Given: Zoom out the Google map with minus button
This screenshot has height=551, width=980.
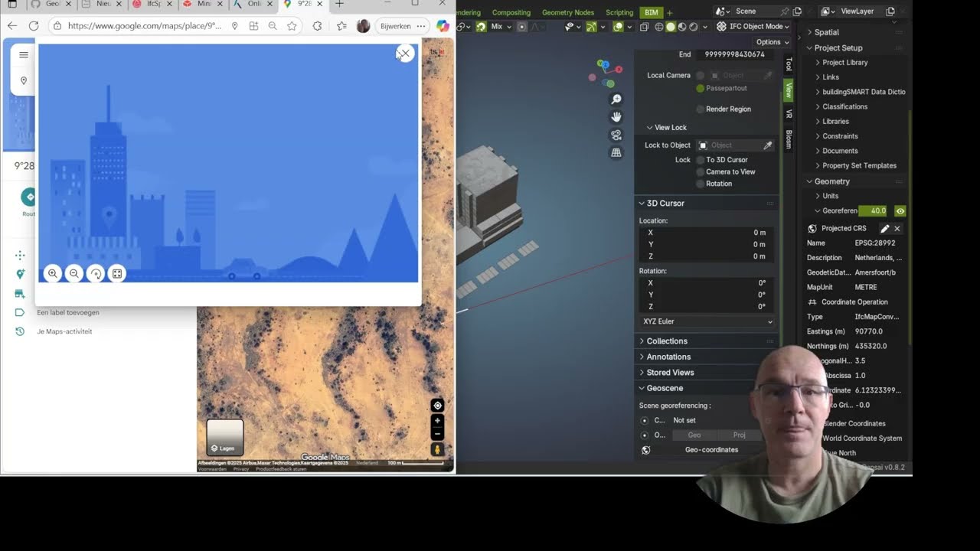Looking at the screenshot, I should pos(437,433).
